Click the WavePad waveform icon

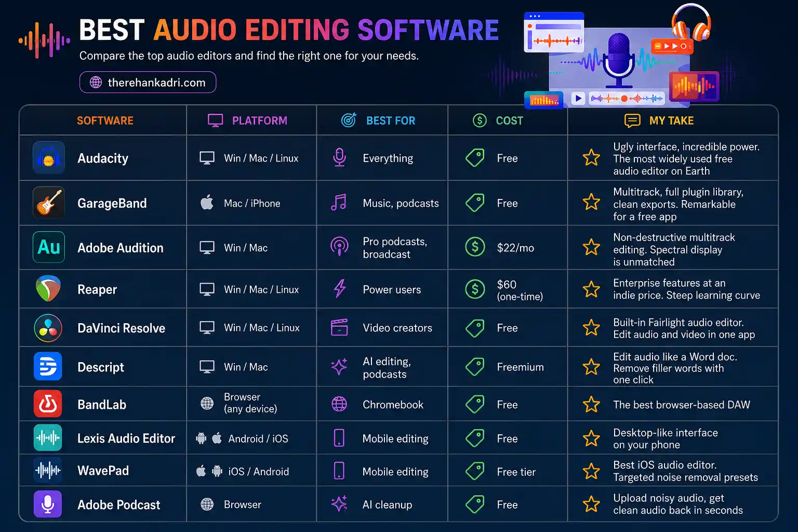pyautogui.click(x=48, y=471)
